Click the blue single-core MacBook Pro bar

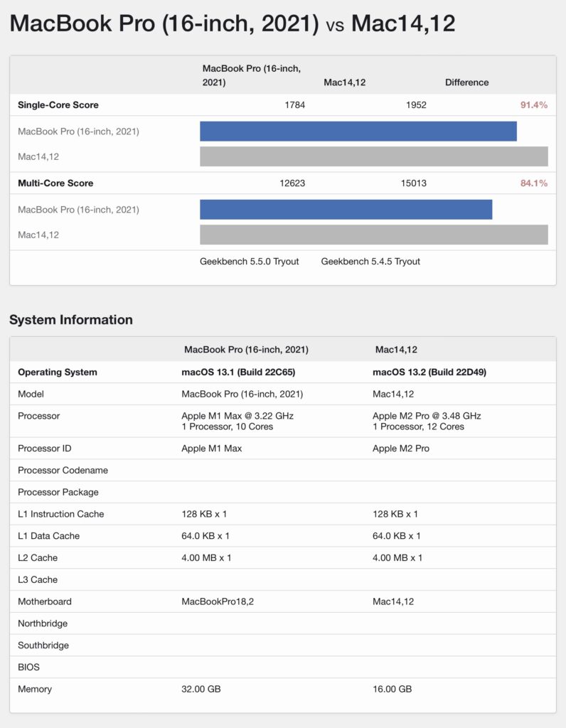pyautogui.click(x=358, y=132)
